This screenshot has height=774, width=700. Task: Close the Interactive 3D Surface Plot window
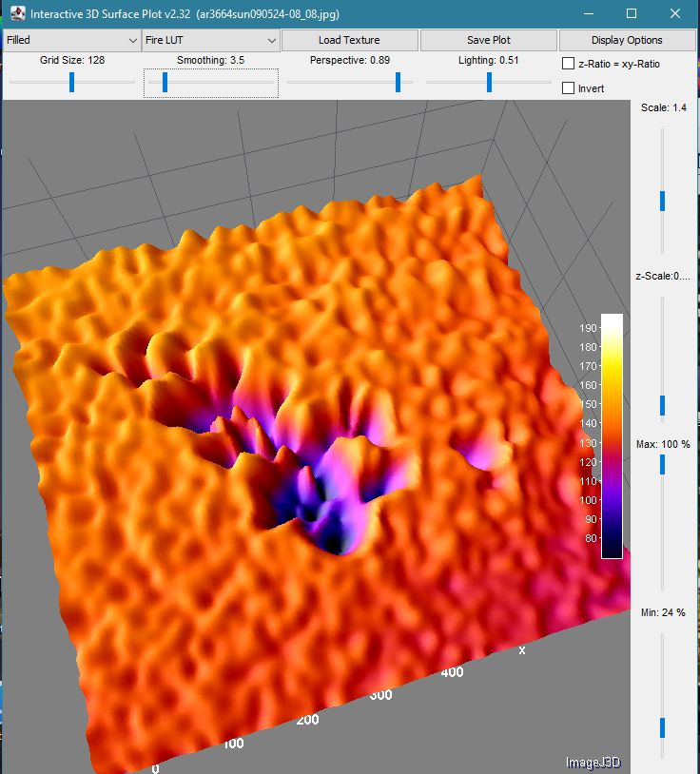click(x=675, y=14)
